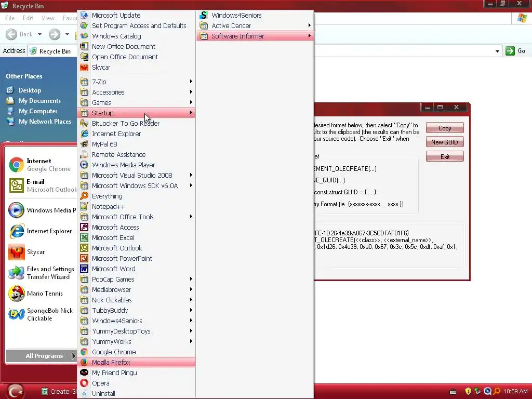The width and height of the screenshot is (532, 399).
Task: Launch My Friend Pingu icon
Action: (84, 373)
